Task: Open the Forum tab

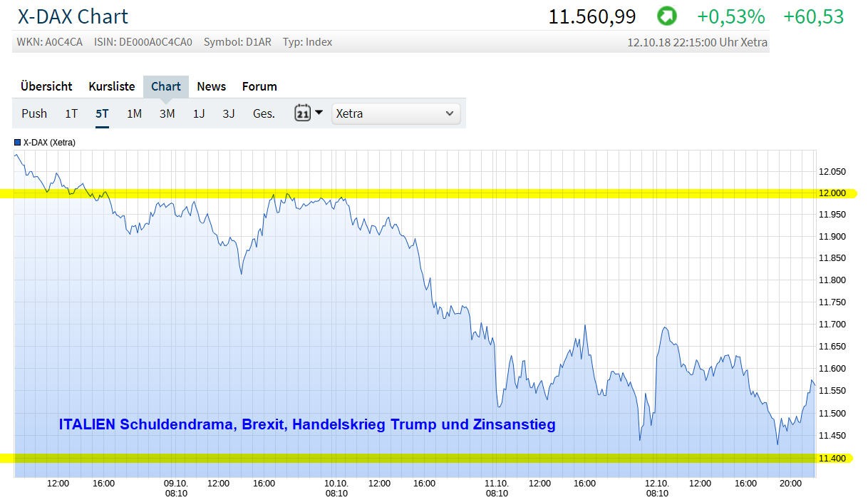Action: tap(259, 86)
